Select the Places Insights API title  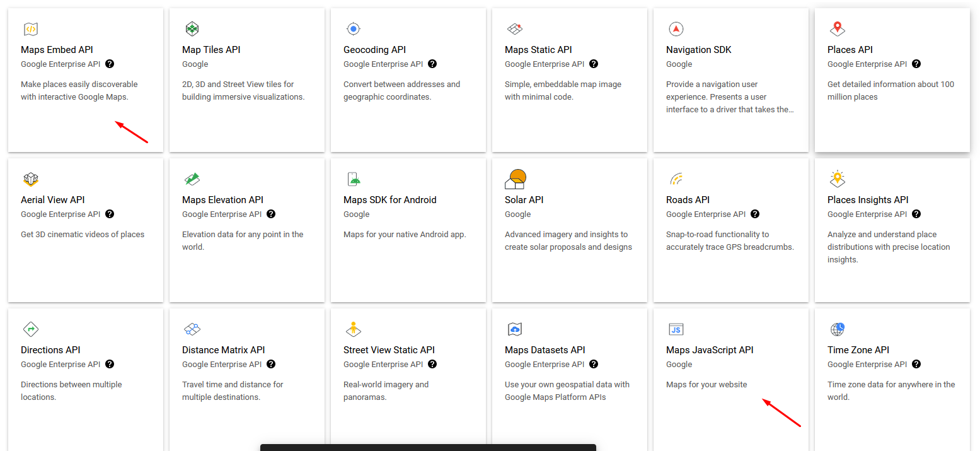coord(868,200)
